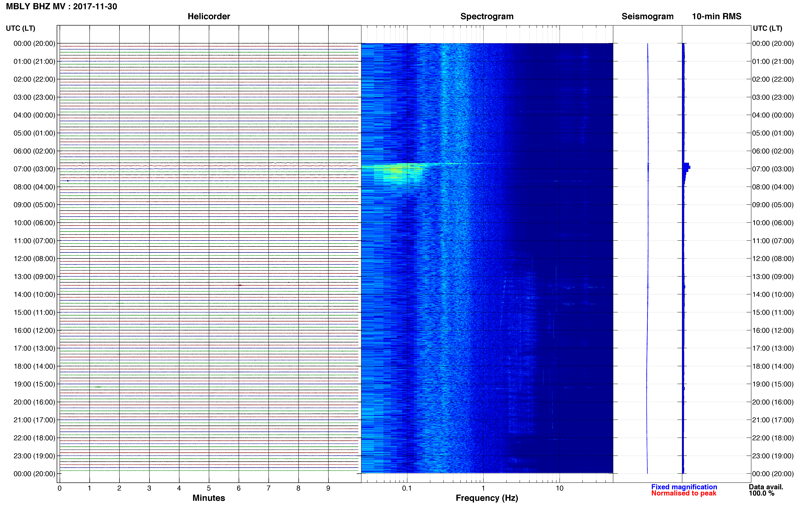Click the UTC (LT) label beside the RMS axis
The width and height of the screenshot is (812, 508).
click(767, 28)
